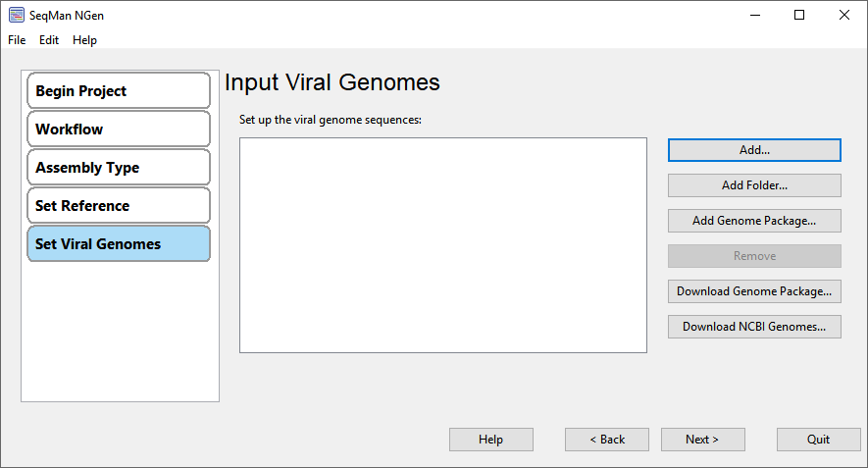Image resolution: width=868 pixels, height=468 pixels.
Task: Open the Edit menu
Action: pyautogui.click(x=49, y=40)
